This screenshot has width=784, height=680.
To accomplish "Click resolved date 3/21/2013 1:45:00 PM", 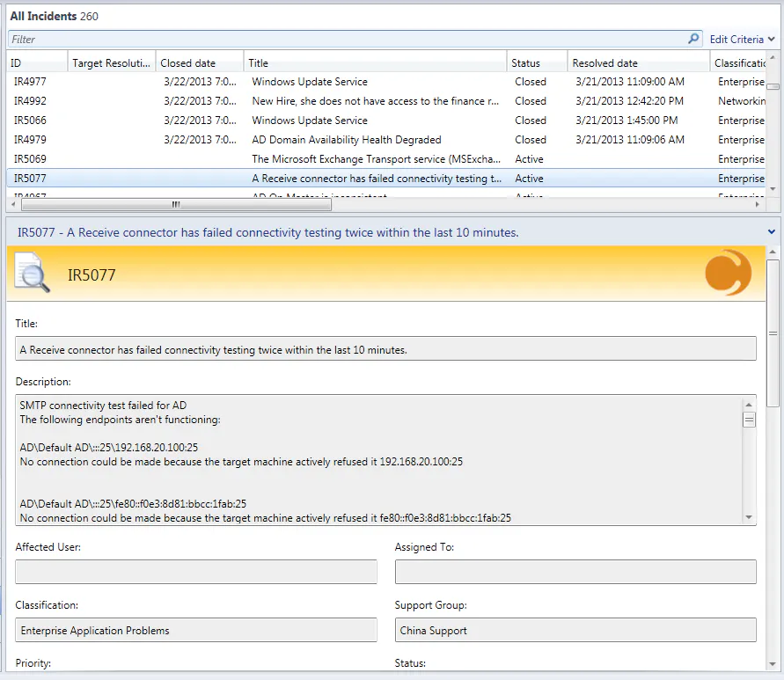I will pos(626,121).
